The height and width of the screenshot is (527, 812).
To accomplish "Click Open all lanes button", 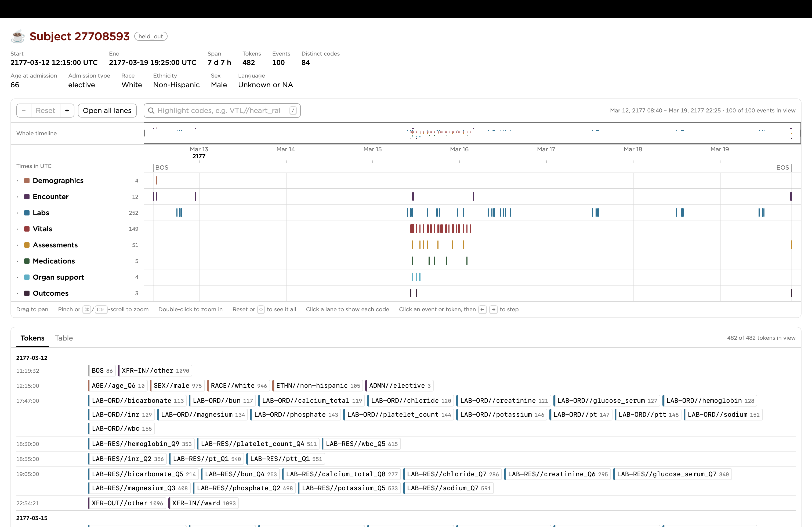I will pyautogui.click(x=107, y=111).
